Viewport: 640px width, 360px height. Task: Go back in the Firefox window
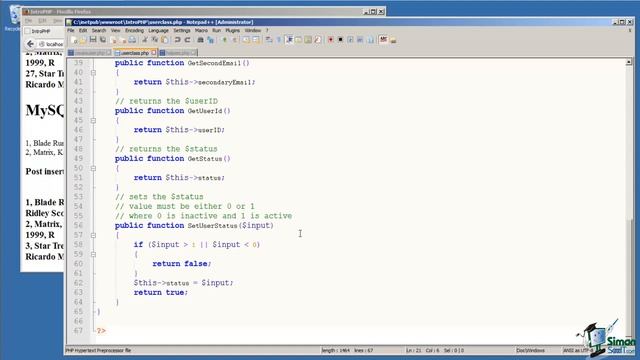click(30, 44)
